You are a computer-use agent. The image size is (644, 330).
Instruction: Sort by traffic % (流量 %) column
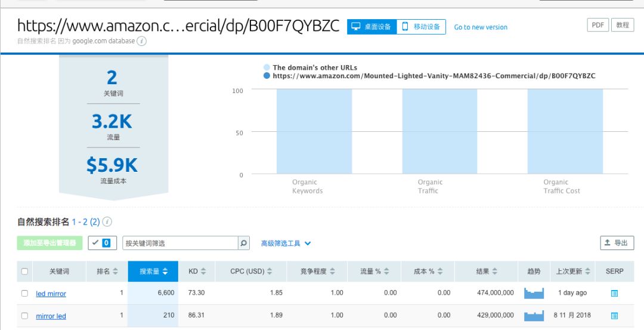click(374, 272)
